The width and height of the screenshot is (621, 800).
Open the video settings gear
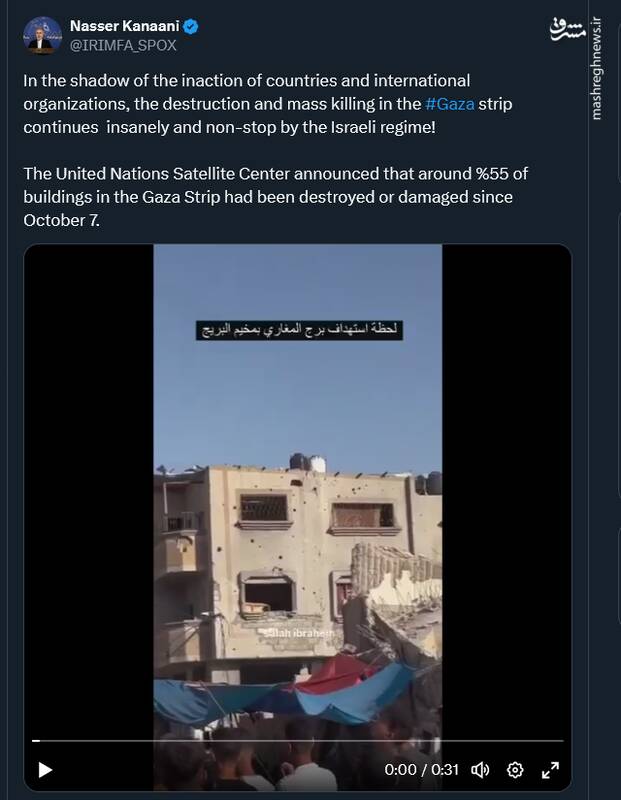[x=515, y=769]
